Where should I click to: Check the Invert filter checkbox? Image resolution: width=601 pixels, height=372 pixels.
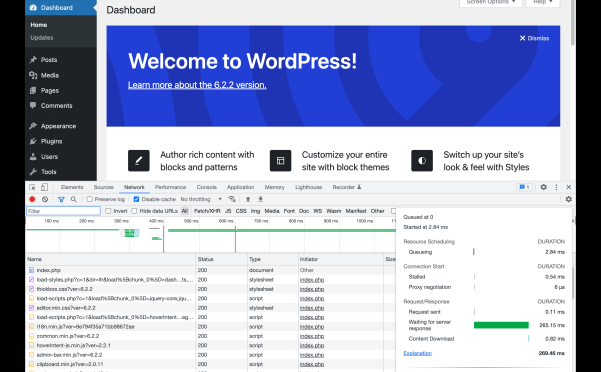(108, 211)
